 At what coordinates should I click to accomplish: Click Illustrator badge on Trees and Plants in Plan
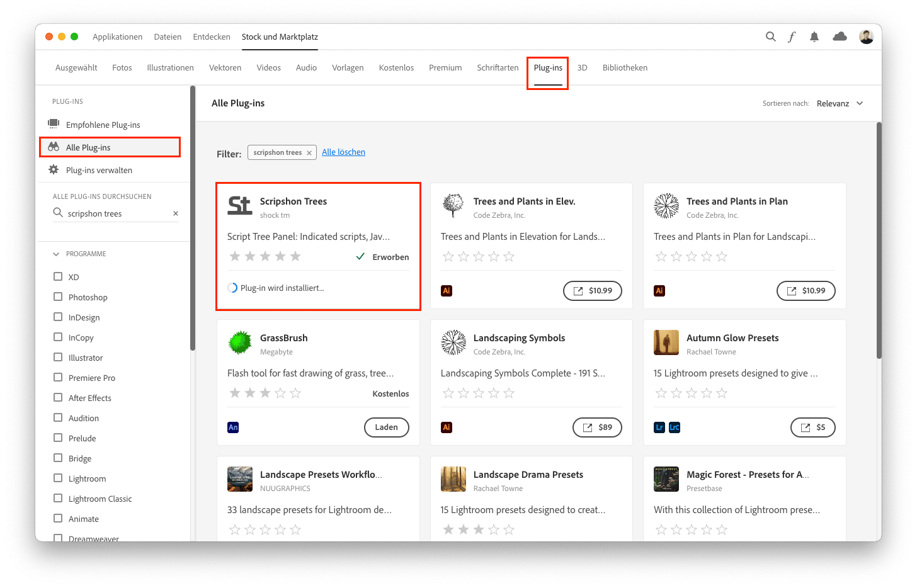click(x=659, y=291)
